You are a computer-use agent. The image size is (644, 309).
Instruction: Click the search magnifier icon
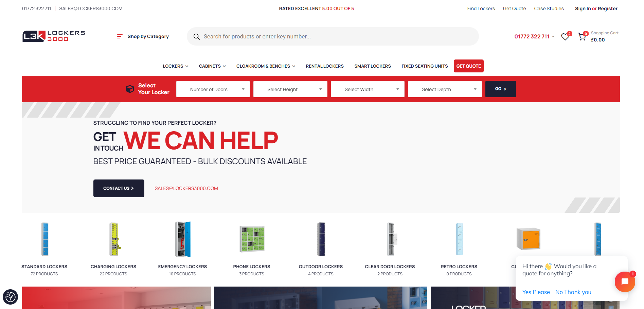pyautogui.click(x=196, y=37)
